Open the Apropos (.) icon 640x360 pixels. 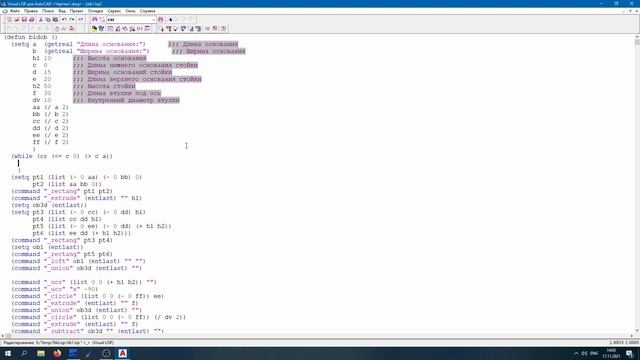(x=140, y=29)
